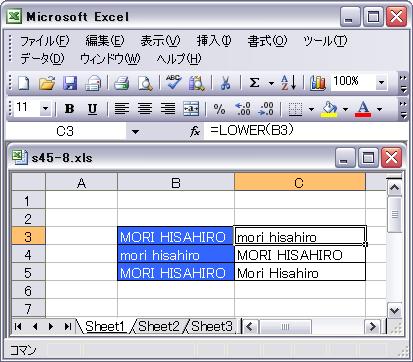The height and width of the screenshot is (362, 413).
Task: Open the 書式(O) menu
Action: (267, 41)
